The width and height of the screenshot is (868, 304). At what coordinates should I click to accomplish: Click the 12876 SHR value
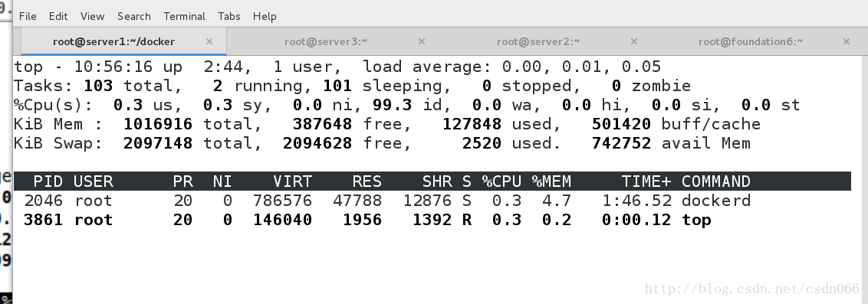coord(427,201)
